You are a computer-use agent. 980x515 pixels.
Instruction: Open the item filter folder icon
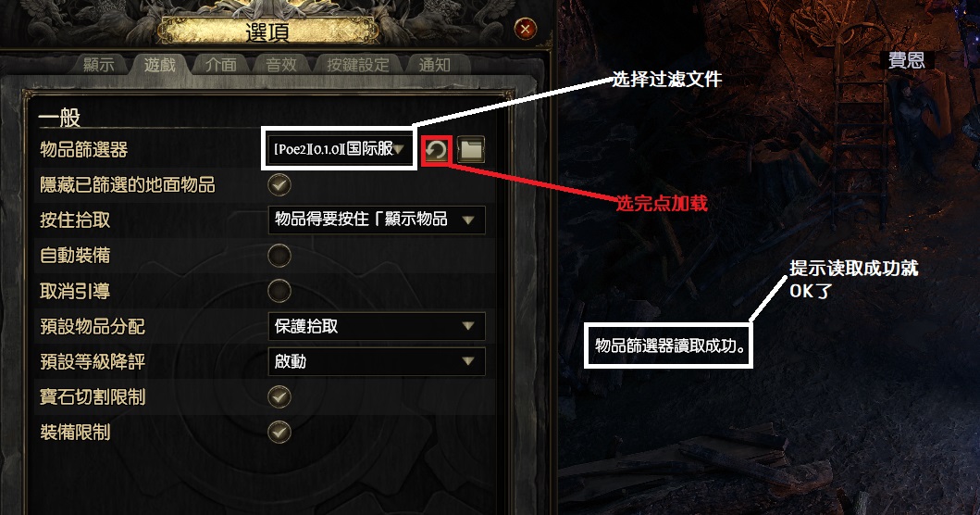pyautogui.click(x=471, y=150)
